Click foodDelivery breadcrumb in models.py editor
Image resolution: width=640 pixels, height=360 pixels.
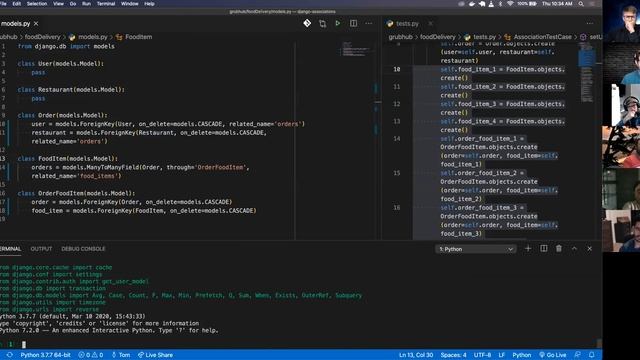(x=42, y=37)
